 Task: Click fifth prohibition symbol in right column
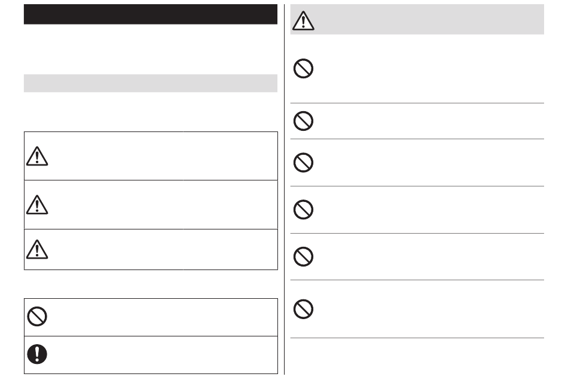point(303,256)
